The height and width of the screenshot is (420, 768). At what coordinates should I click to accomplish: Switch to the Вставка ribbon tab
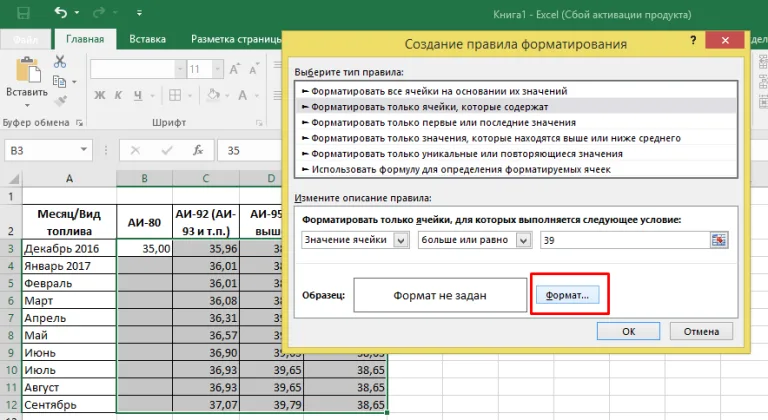click(147, 39)
